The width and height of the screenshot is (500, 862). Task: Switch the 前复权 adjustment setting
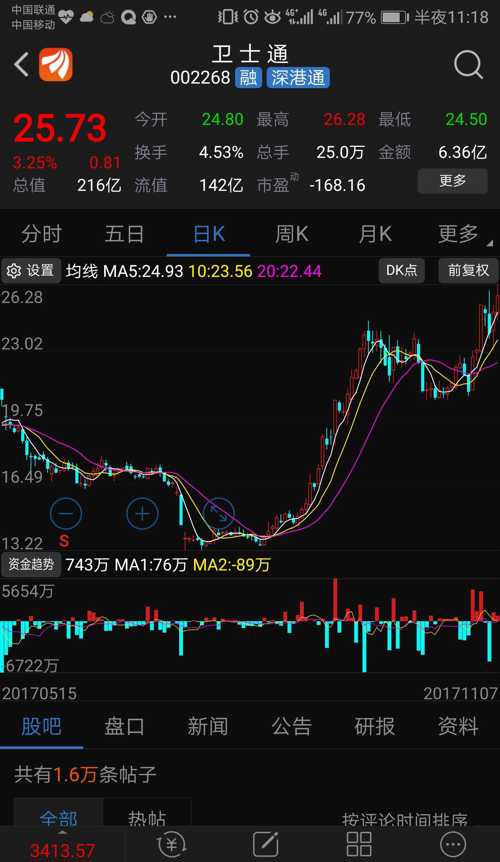pos(468,270)
